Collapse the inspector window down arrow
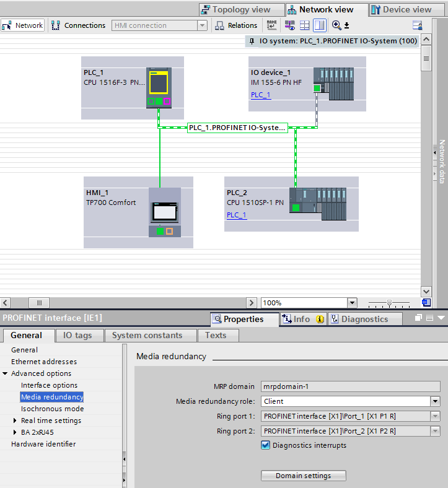Viewport: 448px width, 488px height. 441,318
